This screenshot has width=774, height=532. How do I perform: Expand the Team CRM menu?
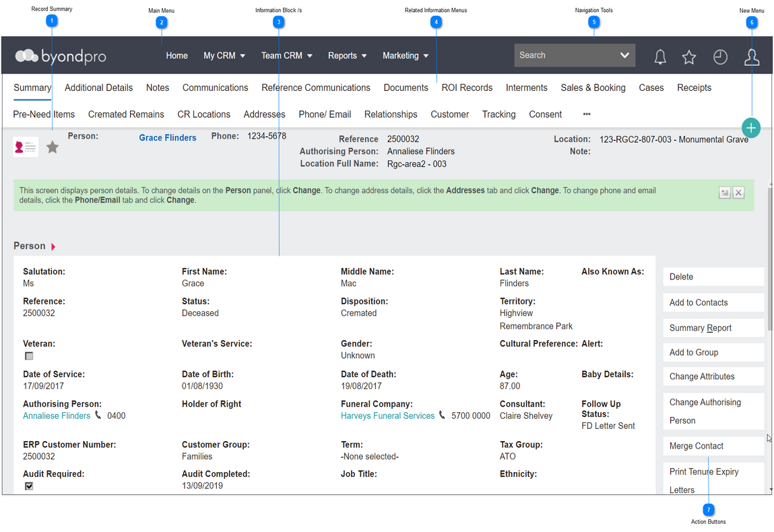pos(287,56)
